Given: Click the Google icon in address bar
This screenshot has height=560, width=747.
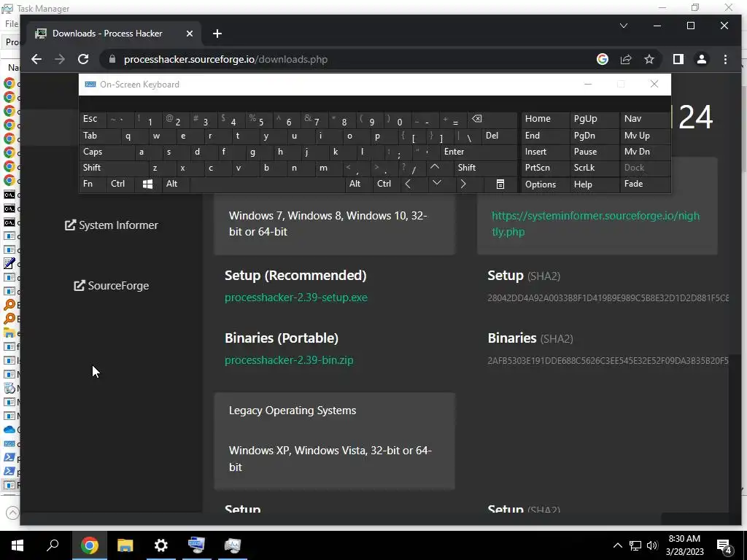Looking at the screenshot, I should coord(602,59).
